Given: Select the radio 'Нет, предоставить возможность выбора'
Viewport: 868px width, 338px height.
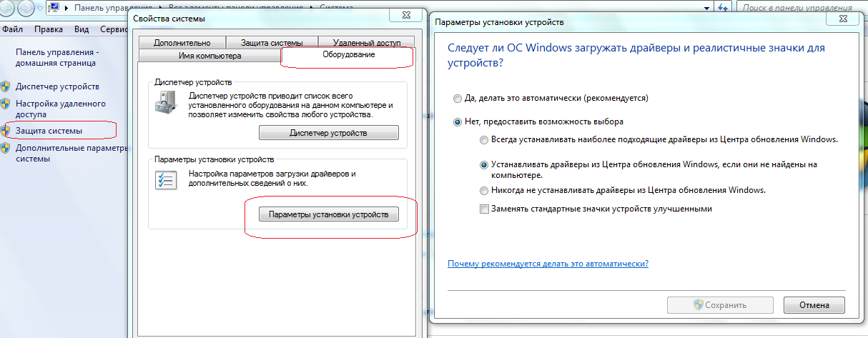Looking at the screenshot, I should point(457,121).
